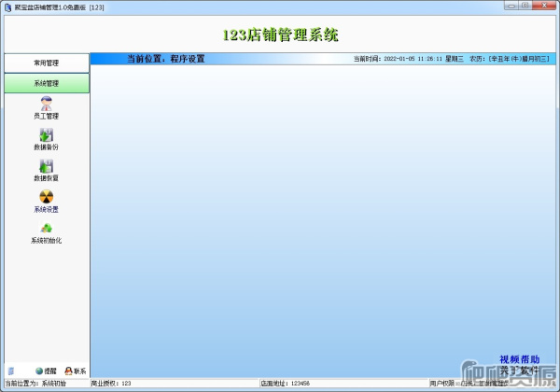The height and width of the screenshot is (392, 560).
Task: Click the small blue document icon at sidebar bottom
Action: point(11,371)
